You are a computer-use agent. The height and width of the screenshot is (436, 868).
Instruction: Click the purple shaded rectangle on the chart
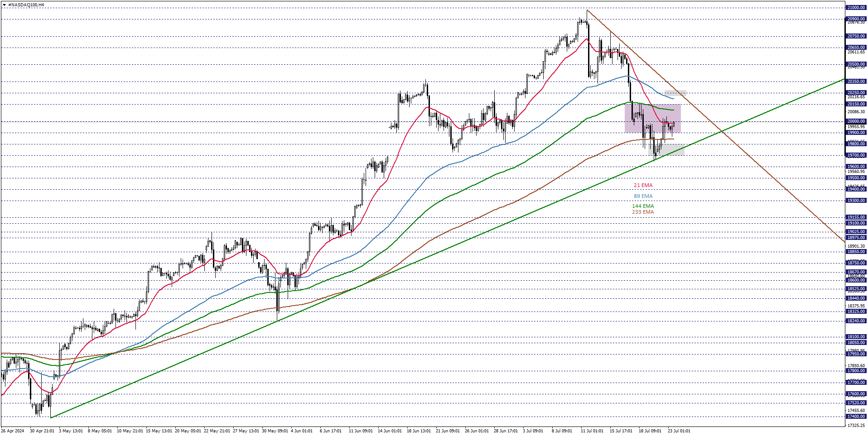pos(652,119)
